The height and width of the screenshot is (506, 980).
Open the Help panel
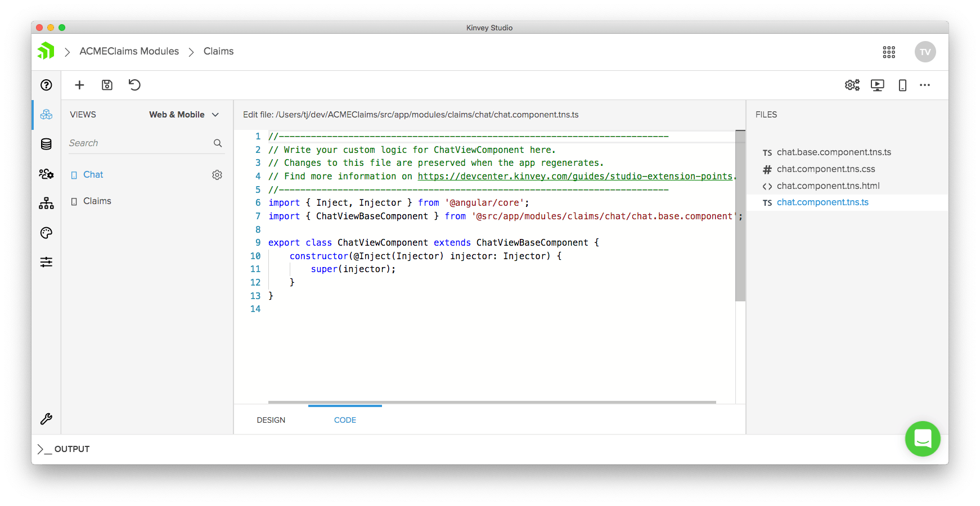point(46,85)
